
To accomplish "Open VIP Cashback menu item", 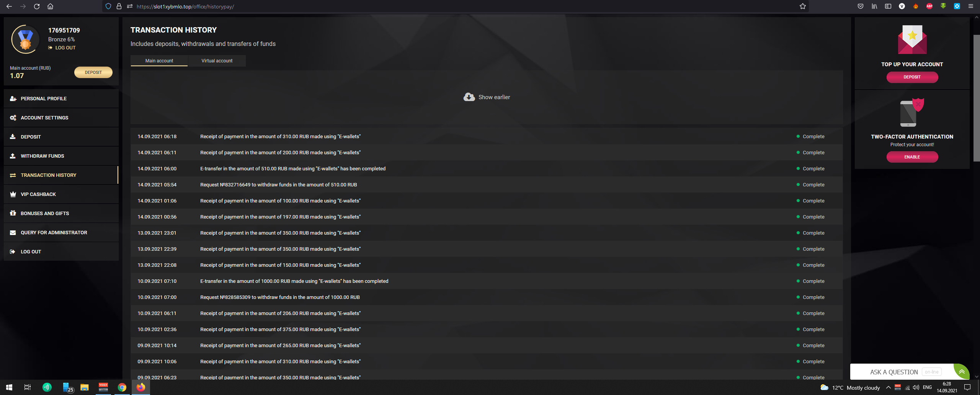I will pos(38,194).
